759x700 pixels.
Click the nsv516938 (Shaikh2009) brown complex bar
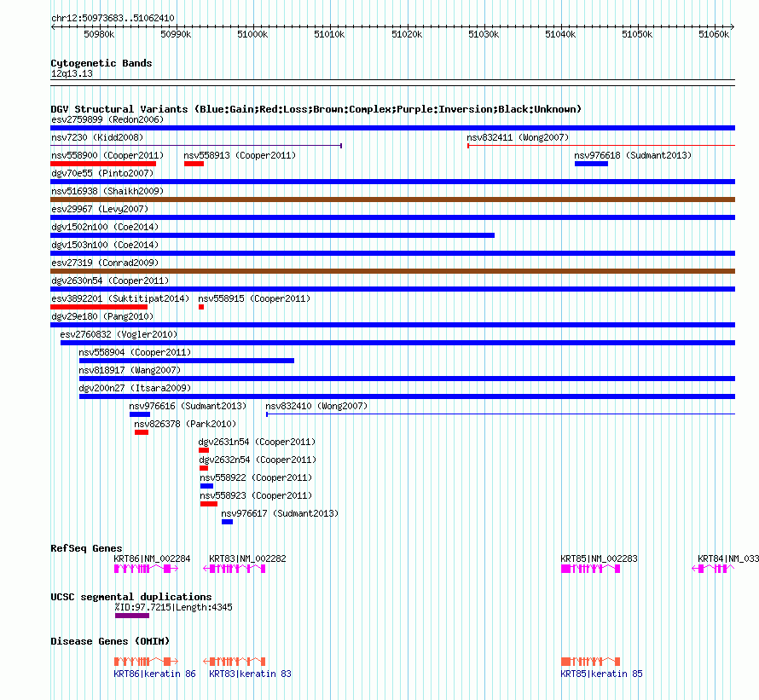pos(392,200)
